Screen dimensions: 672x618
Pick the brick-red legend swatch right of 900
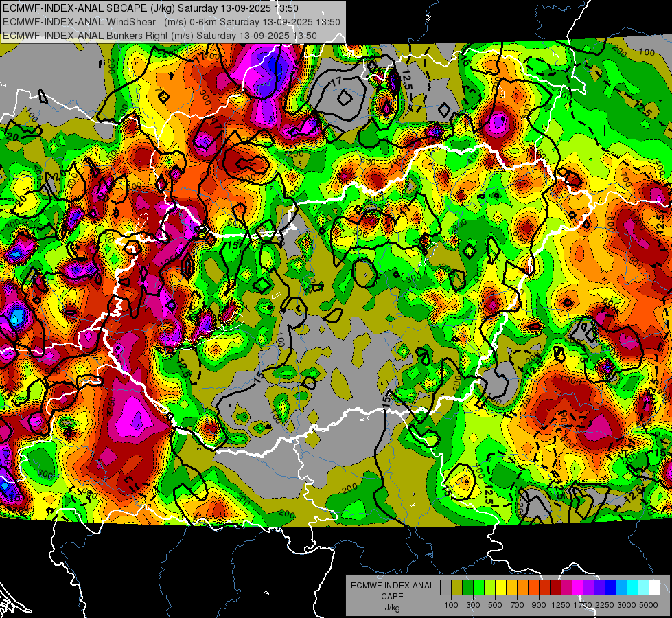(545, 588)
